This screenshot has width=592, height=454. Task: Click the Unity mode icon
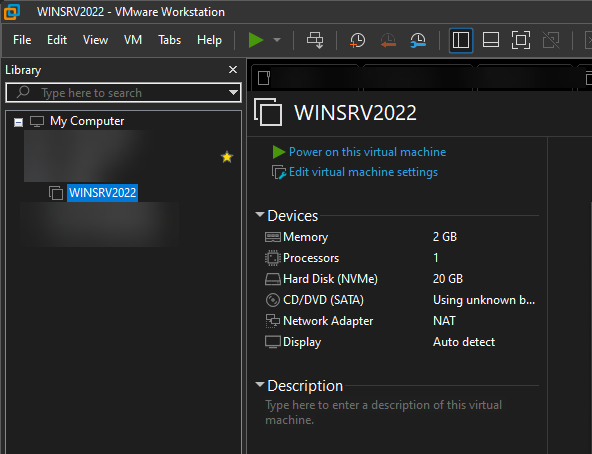click(551, 40)
